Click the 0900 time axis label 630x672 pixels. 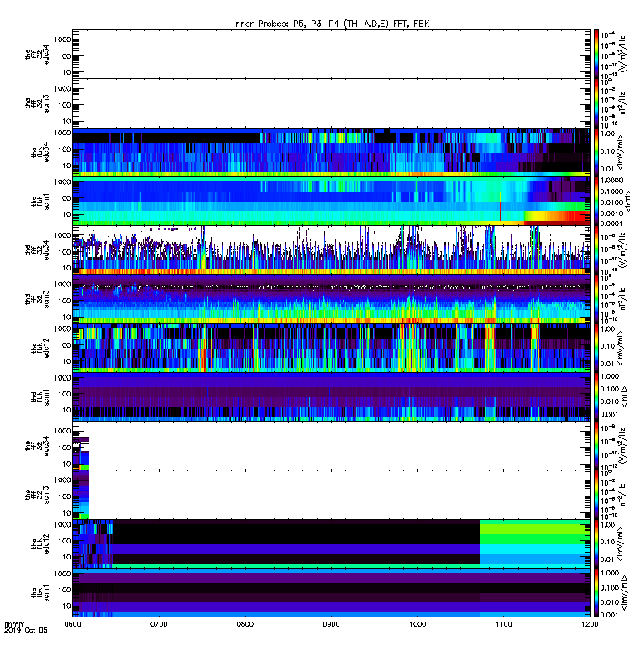[x=331, y=624]
